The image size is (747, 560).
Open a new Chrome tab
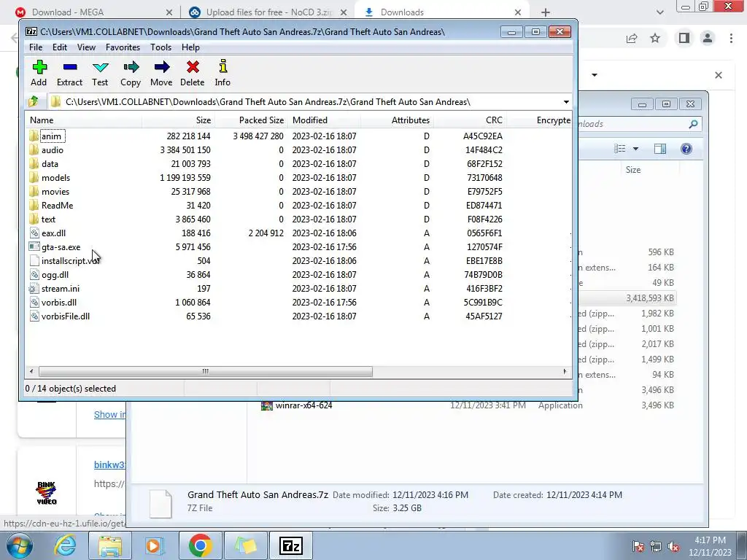pos(546,12)
